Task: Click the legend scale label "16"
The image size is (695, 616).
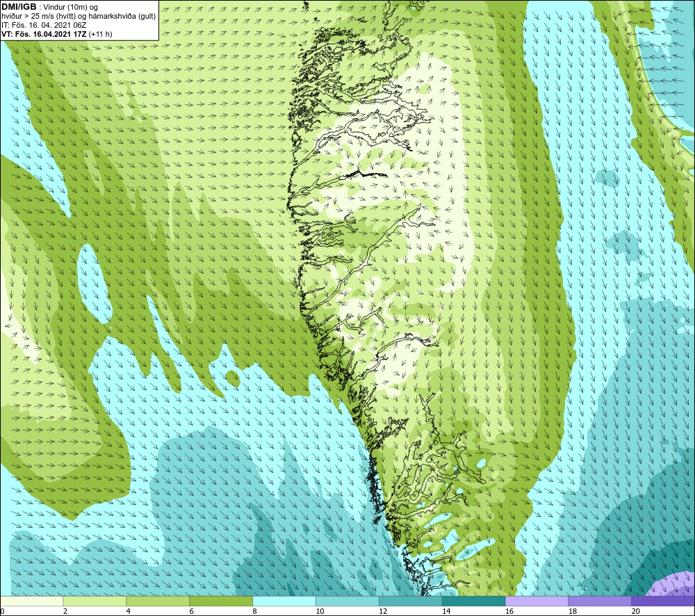Action: [x=509, y=611]
